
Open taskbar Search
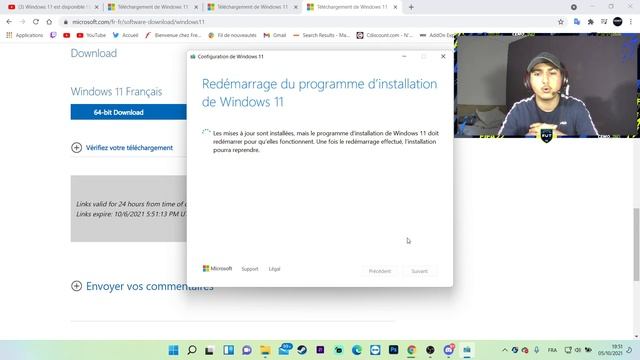(192, 350)
